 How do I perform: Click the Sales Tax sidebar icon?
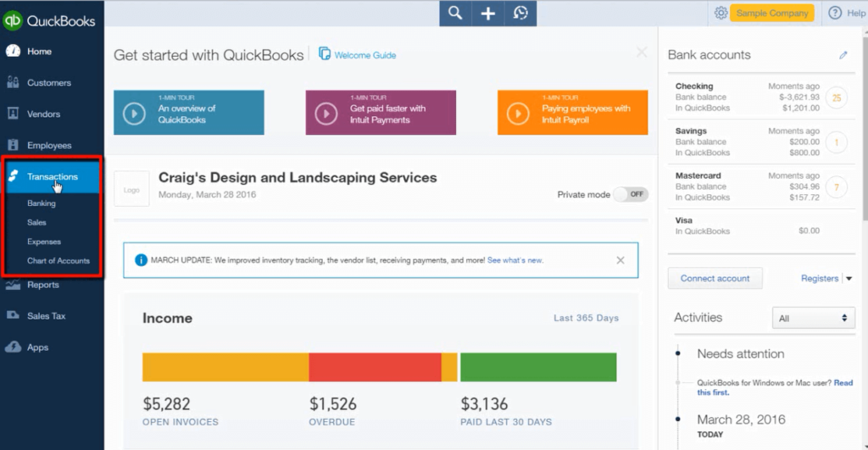[14, 315]
